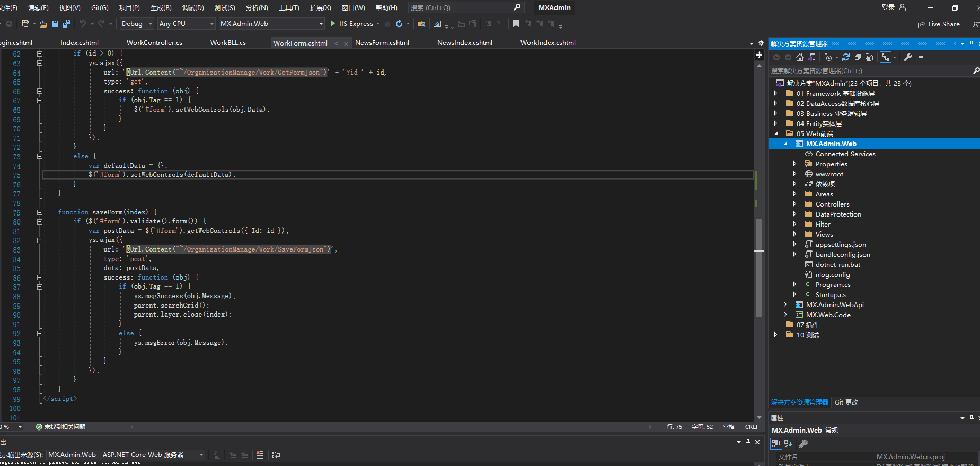Open the 调试(D) Debug menu

193,8
